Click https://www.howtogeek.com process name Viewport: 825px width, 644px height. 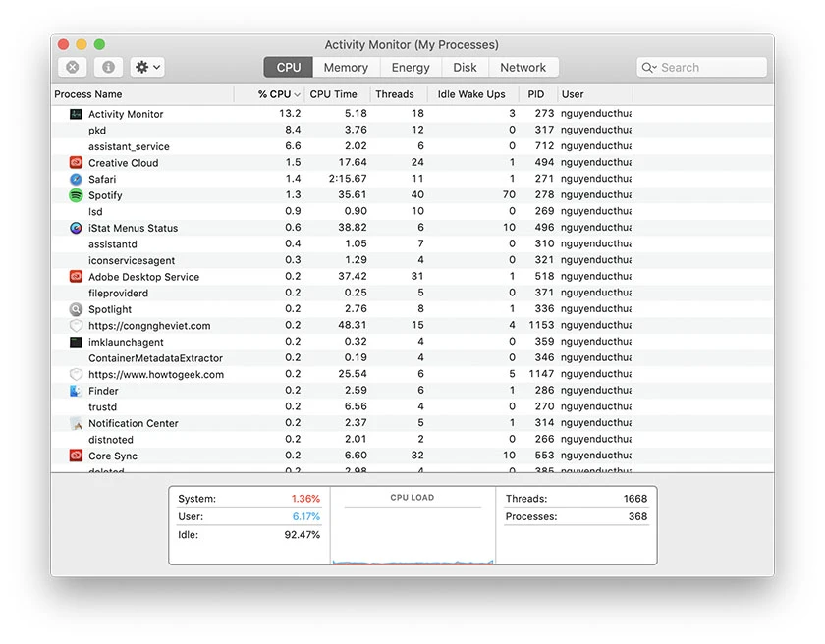coord(156,375)
